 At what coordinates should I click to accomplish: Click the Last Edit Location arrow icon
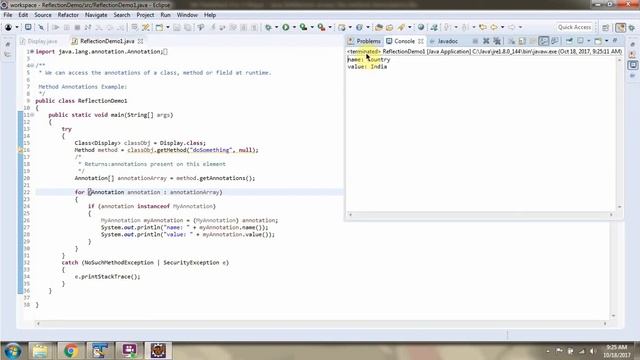pyautogui.click(x=483, y=27)
